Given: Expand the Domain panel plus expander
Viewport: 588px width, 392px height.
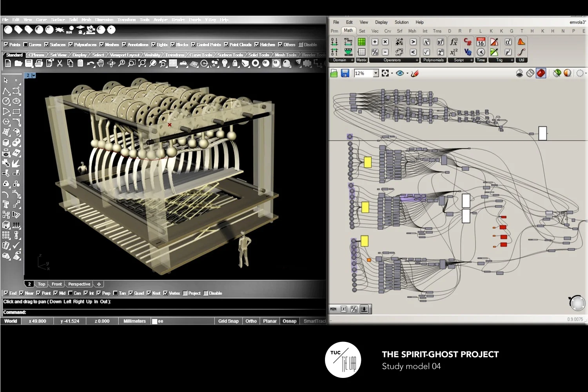Looking at the screenshot, I should [x=352, y=60].
